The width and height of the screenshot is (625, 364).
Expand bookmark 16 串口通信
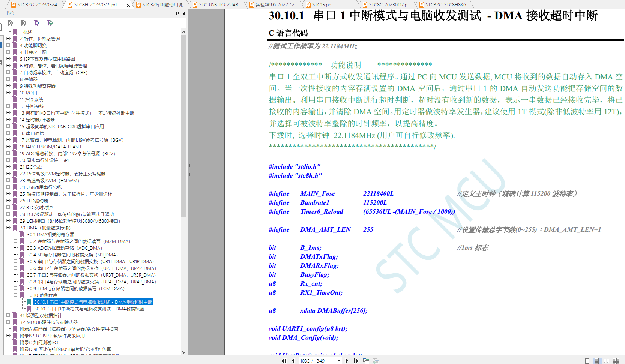click(x=8, y=133)
